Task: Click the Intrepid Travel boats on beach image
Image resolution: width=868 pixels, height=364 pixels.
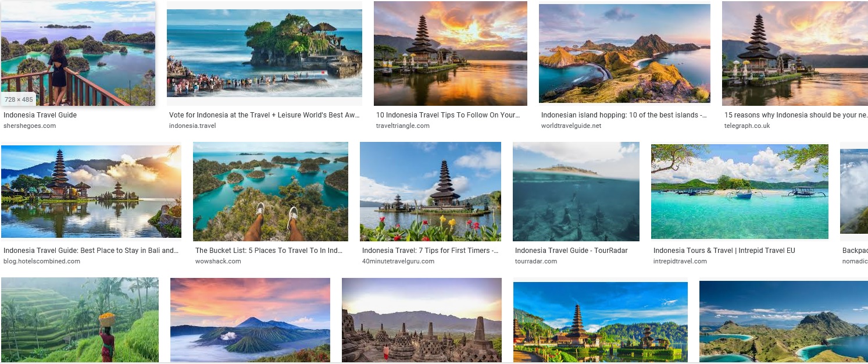Action: click(x=740, y=191)
